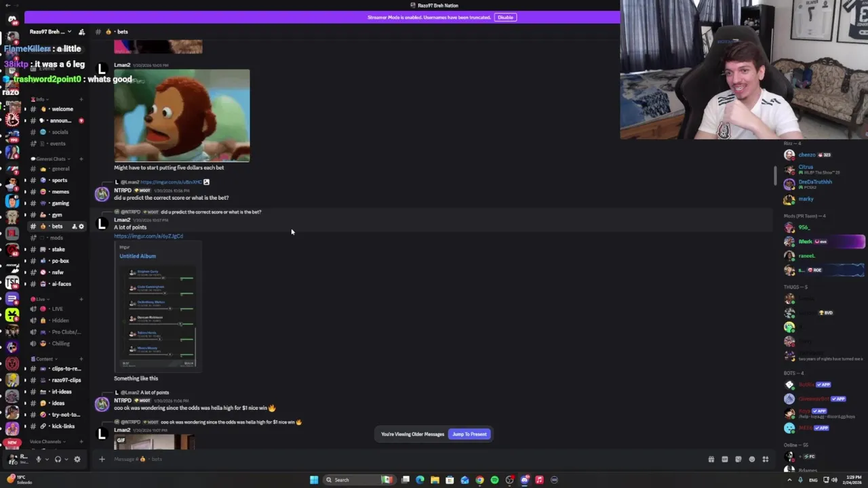This screenshot has width=868, height=488.
Task: Join the Hidden voice channel
Action: click(x=58, y=321)
